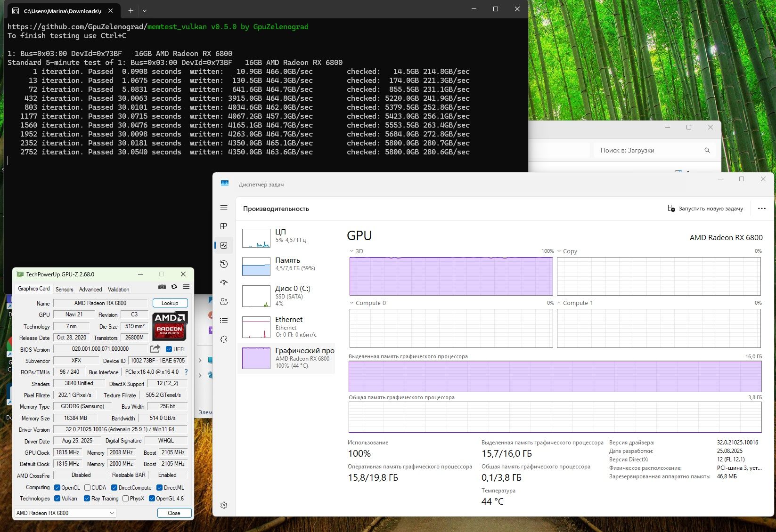Click the GPU-Z refresh icon
The width and height of the screenshot is (776, 532).
point(174,287)
